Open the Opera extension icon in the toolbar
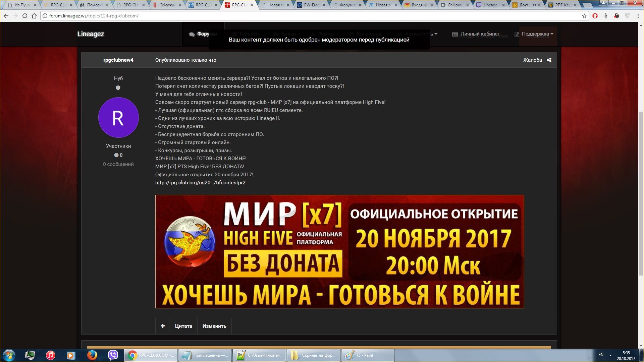This screenshot has height=362, width=644. click(x=595, y=16)
